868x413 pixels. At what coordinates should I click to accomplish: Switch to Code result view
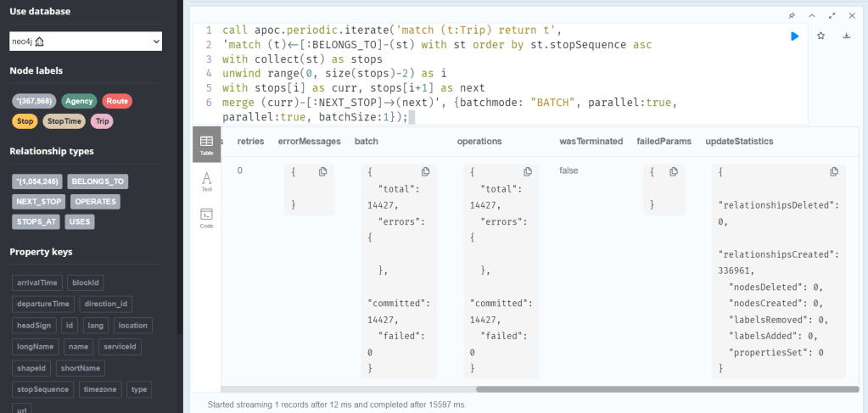tap(206, 218)
